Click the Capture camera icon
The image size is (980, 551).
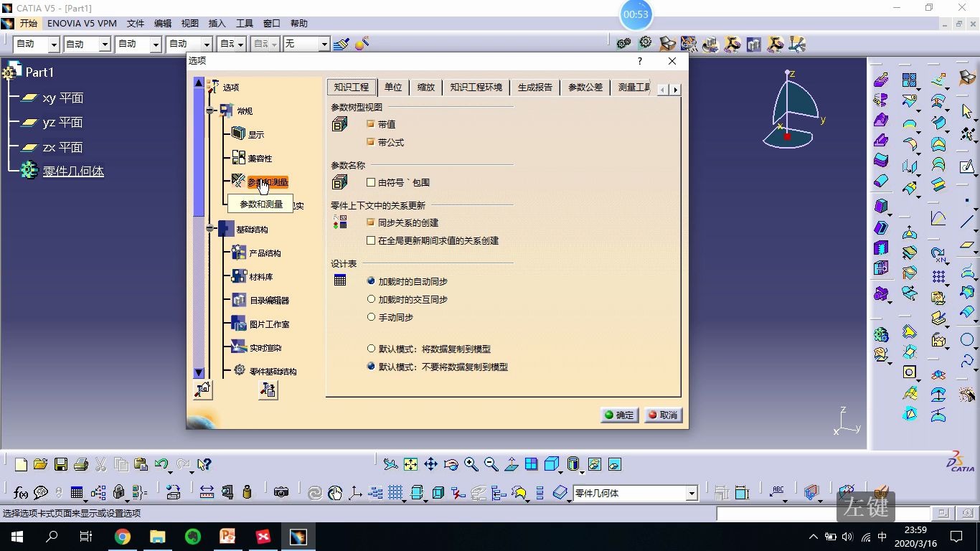[281, 492]
